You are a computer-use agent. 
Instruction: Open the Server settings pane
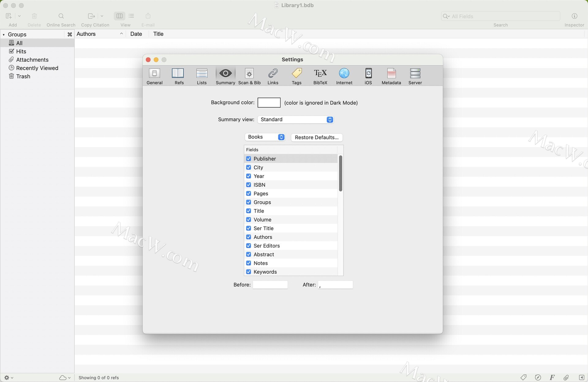[x=415, y=76]
